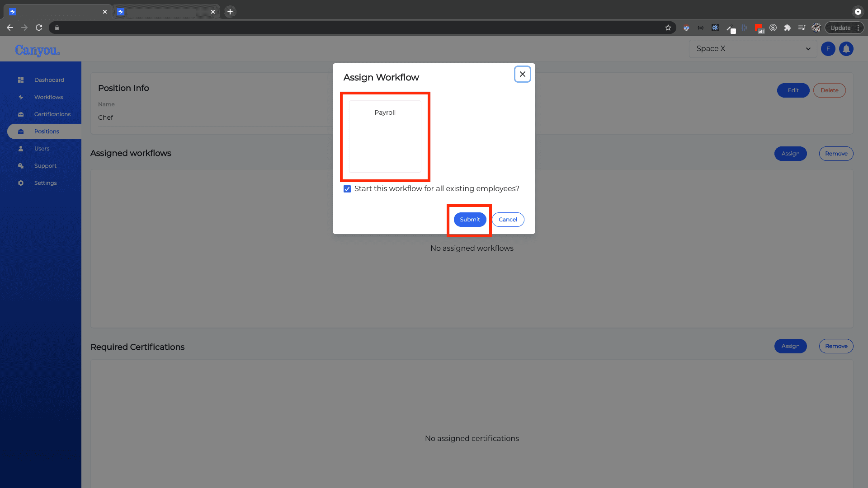Click the Certifications icon in sidebar
The width and height of the screenshot is (868, 488).
20,114
